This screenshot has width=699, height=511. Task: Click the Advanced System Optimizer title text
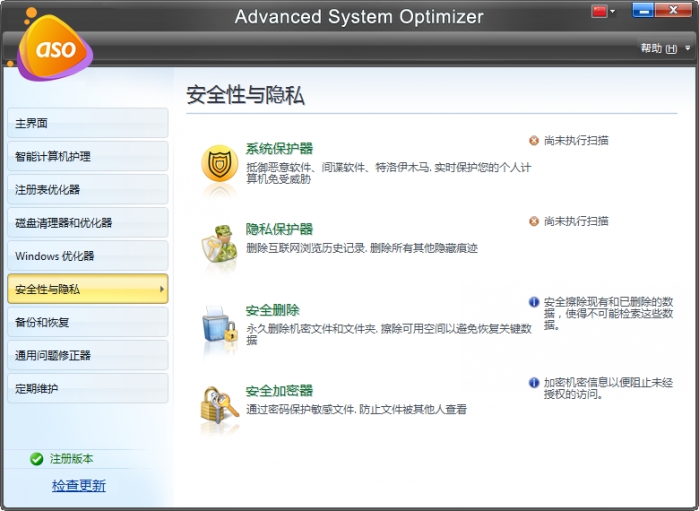pos(359,16)
